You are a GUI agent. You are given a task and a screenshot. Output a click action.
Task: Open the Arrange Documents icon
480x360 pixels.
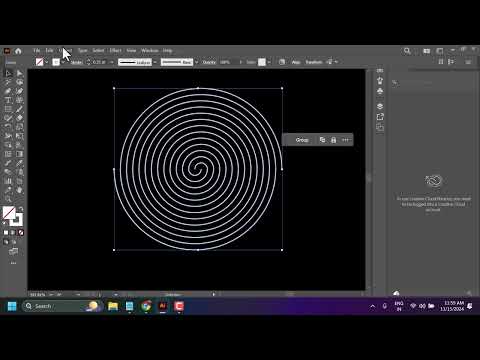point(427,51)
